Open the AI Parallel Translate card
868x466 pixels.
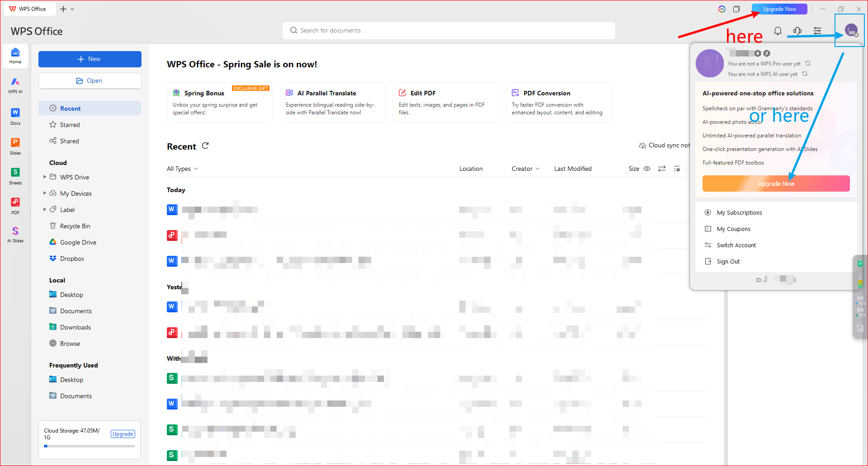pyautogui.click(x=333, y=103)
